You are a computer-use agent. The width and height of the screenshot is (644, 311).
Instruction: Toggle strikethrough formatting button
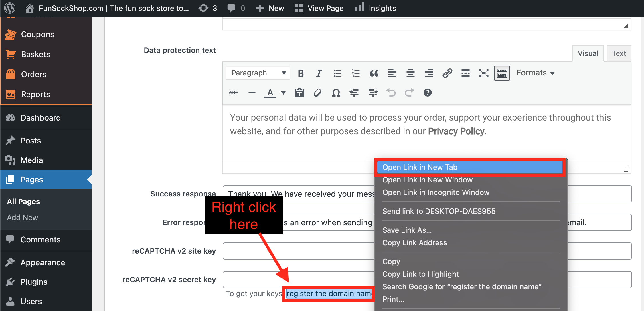(x=234, y=93)
